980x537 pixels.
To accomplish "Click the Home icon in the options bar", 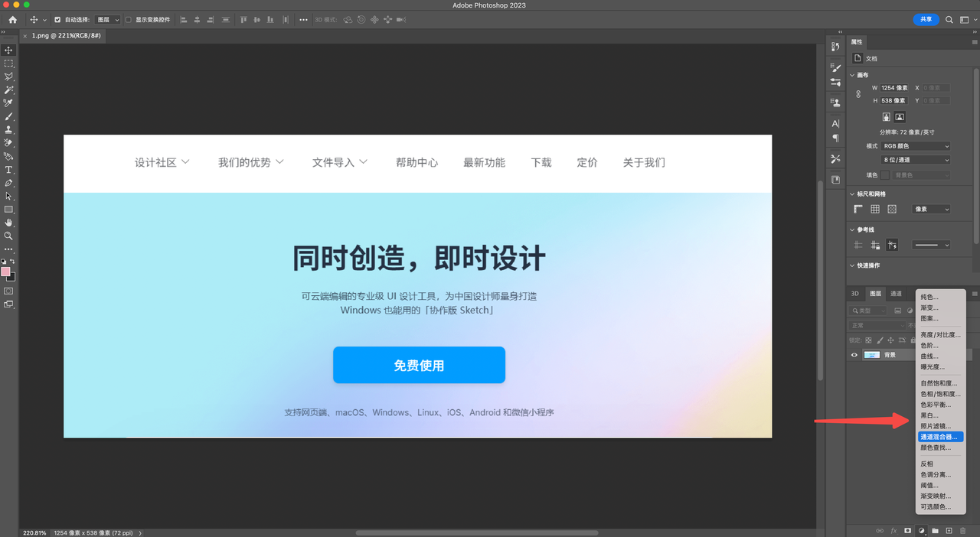I will click(x=12, y=19).
